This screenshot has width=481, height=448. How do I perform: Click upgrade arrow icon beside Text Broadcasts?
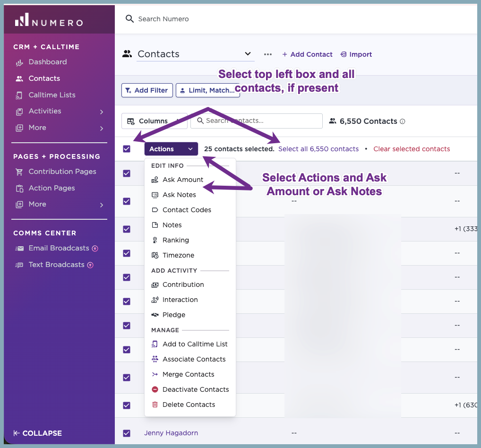pos(90,265)
